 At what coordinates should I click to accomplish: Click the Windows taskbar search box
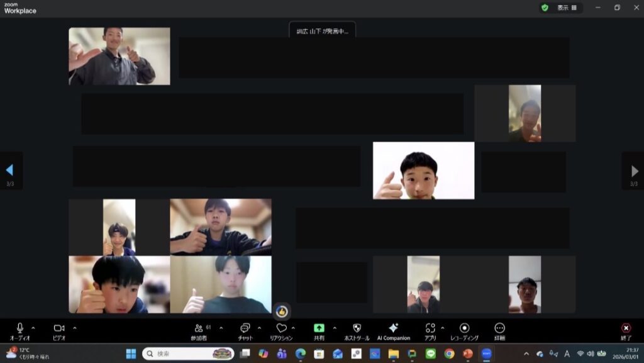click(188, 354)
